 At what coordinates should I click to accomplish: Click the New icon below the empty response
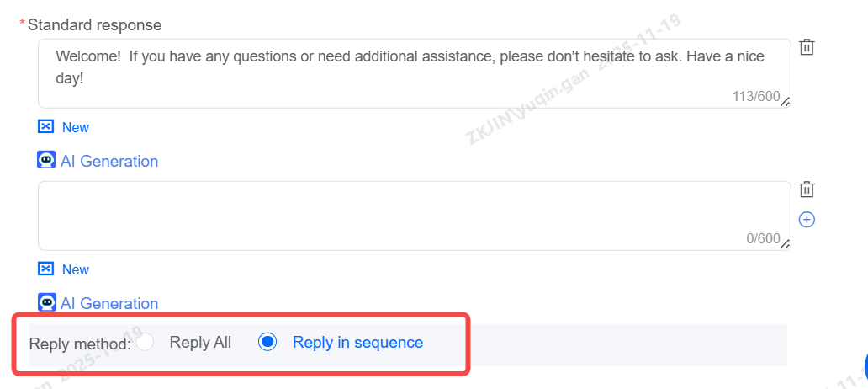click(46, 269)
